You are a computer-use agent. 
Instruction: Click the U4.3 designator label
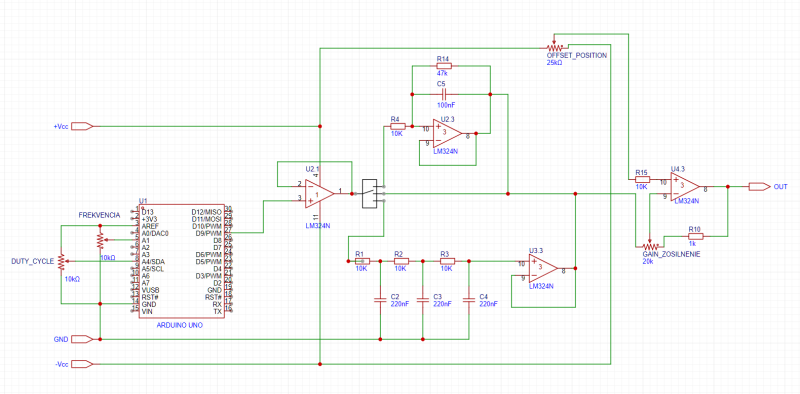click(678, 168)
